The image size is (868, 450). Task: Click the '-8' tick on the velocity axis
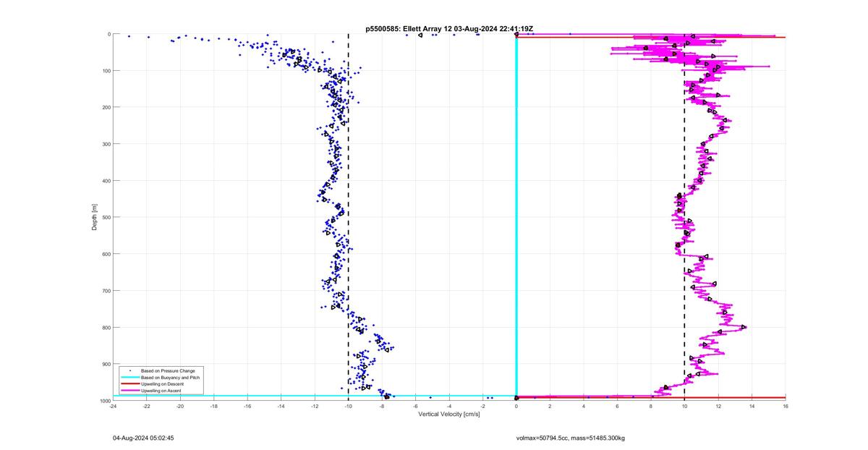click(x=382, y=406)
